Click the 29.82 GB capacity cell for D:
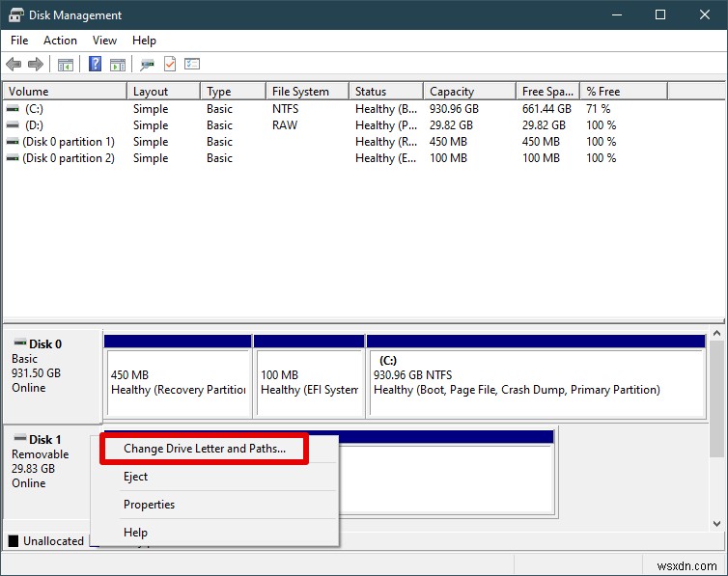 tap(451, 125)
